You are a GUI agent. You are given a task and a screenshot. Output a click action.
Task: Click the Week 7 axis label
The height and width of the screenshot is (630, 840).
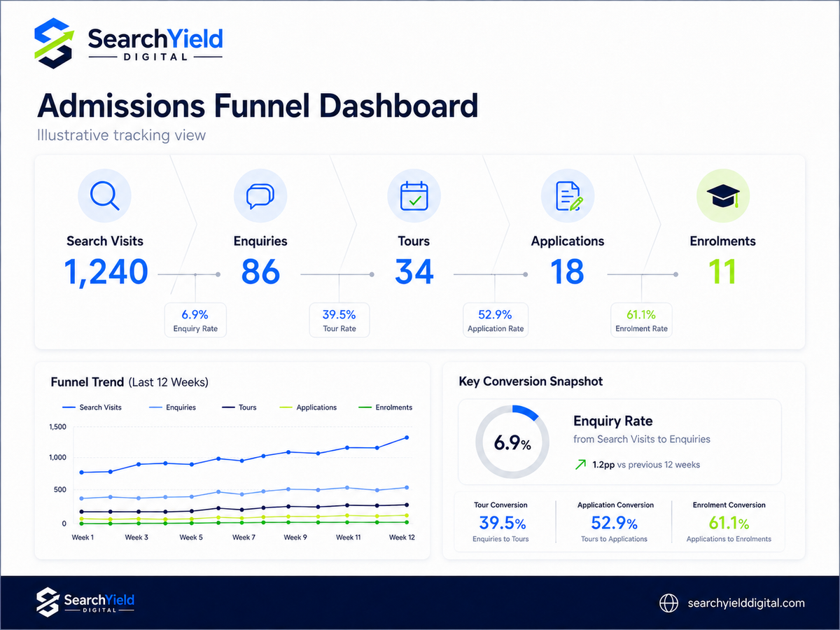click(x=244, y=538)
